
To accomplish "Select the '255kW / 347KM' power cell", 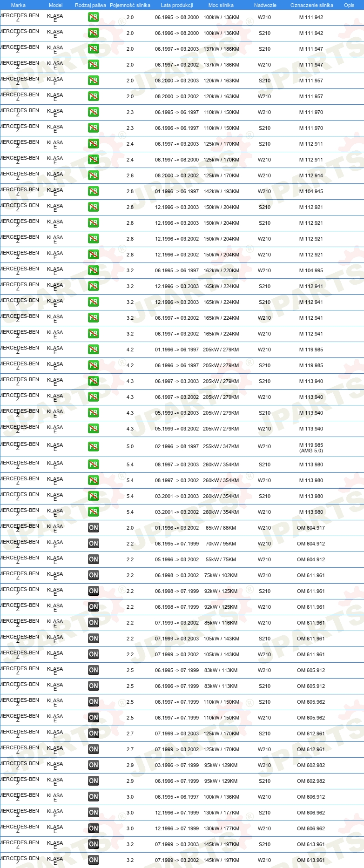I will [x=221, y=446].
